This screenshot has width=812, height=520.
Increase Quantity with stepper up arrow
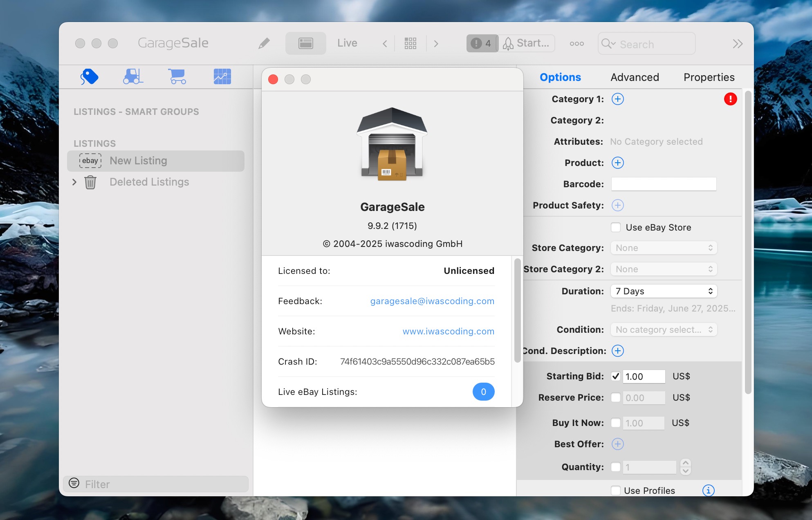tap(686, 463)
